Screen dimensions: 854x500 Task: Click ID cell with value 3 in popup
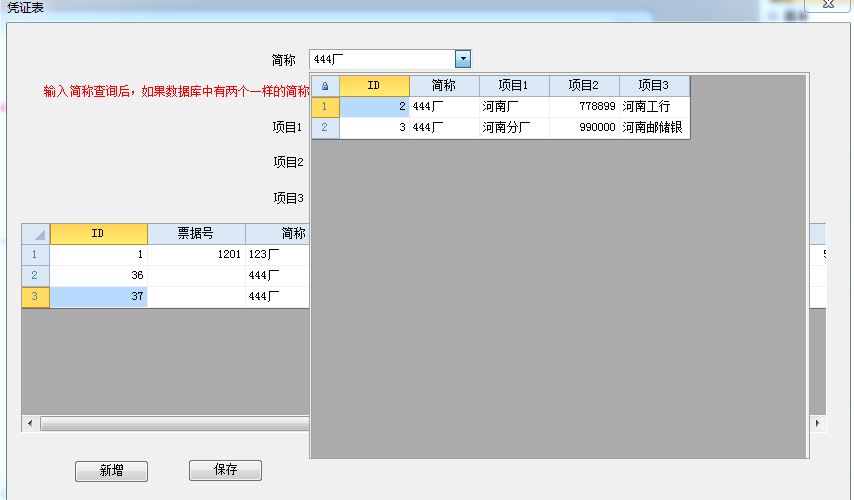[374, 127]
